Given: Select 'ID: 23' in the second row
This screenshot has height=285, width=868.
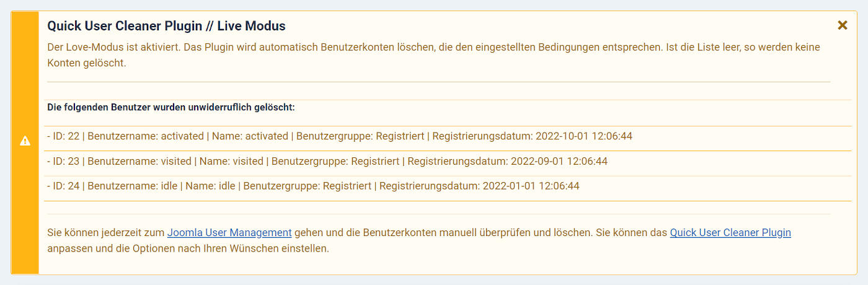Looking at the screenshot, I should pyautogui.click(x=66, y=161).
